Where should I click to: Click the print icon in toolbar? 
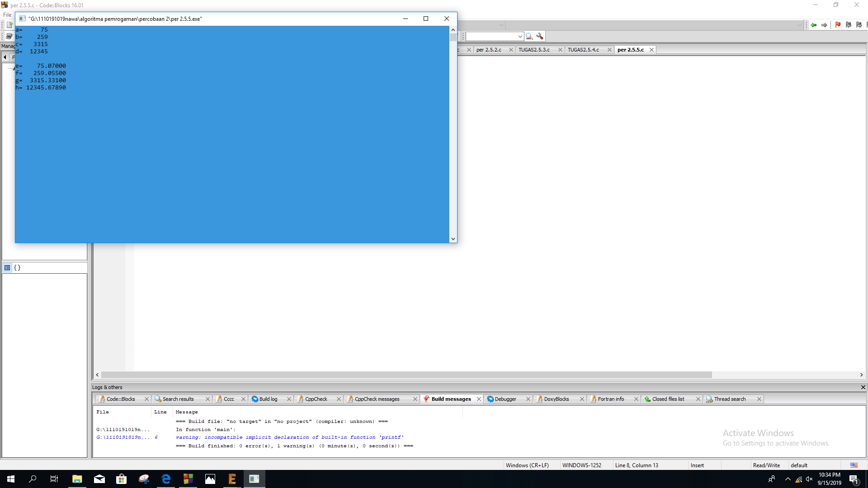(9, 36)
